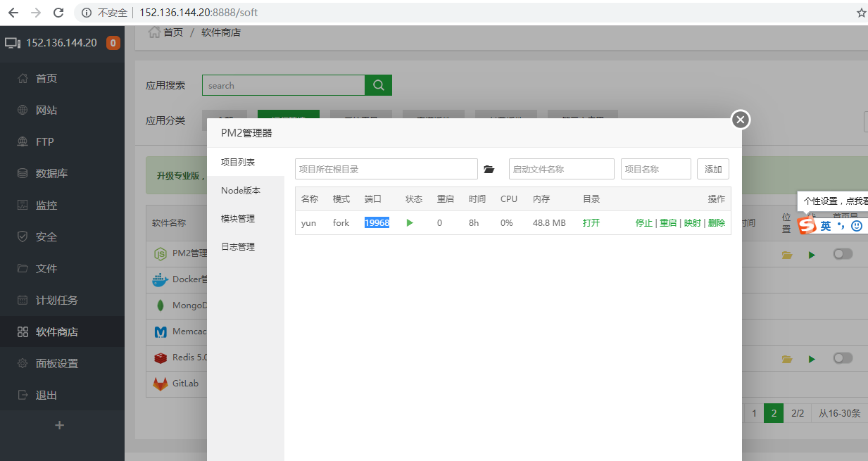Go to page 1 in pagination
The width and height of the screenshot is (868, 461).
click(x=754, y=413)
